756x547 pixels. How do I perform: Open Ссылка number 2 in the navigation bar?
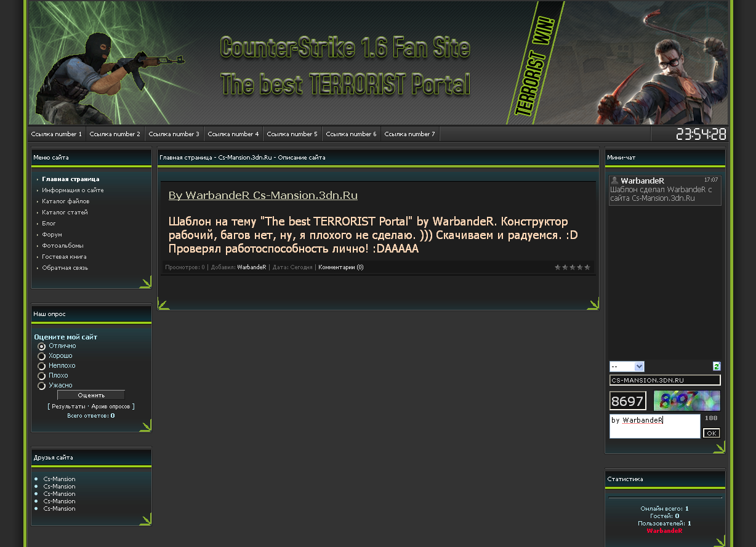115,134
